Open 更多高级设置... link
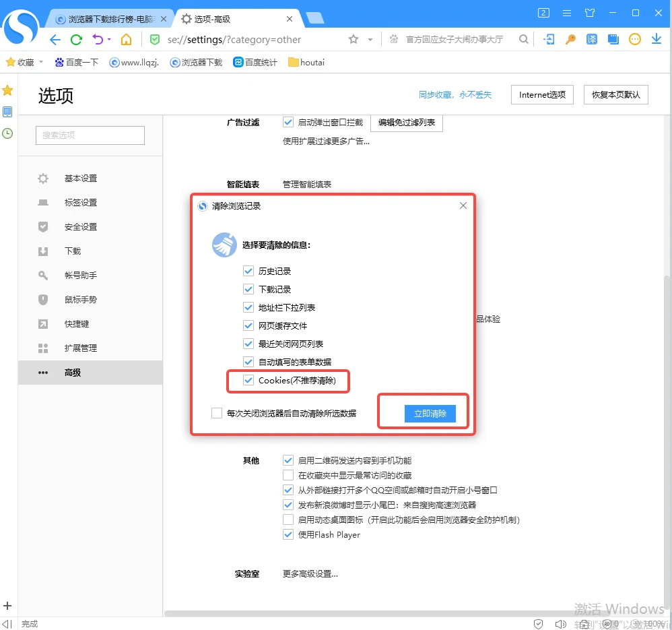The height and width of the screenshot is (630, 672). click(310, 574)
